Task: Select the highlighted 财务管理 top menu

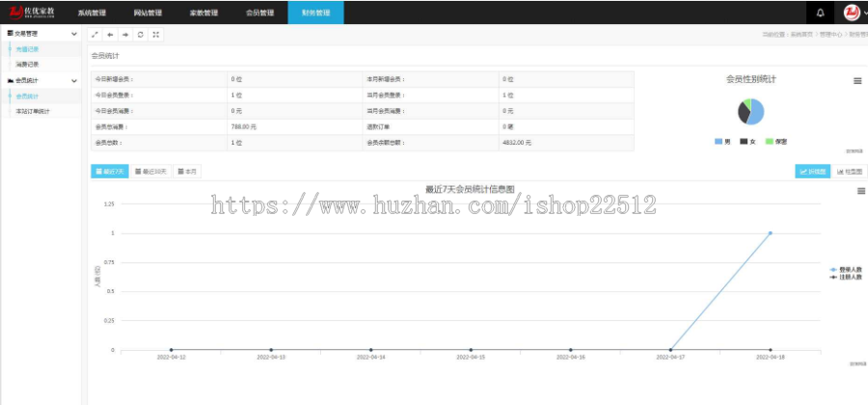Action: click(315, 13)
